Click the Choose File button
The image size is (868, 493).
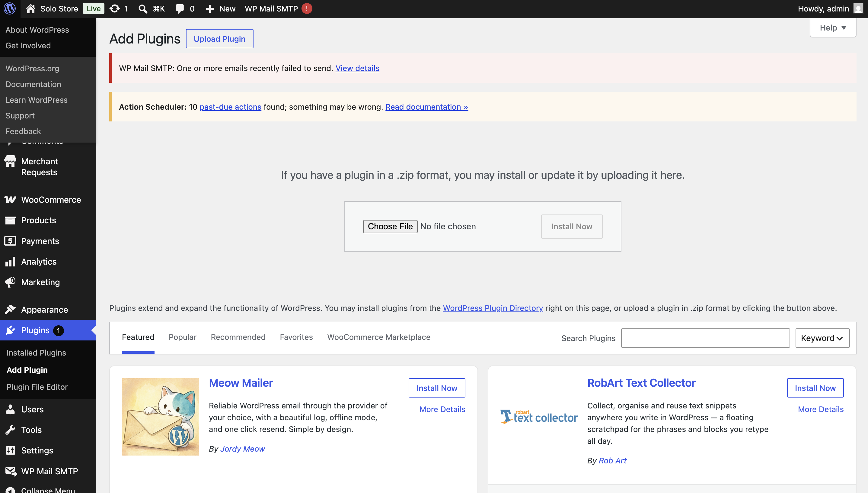(390, 227)
